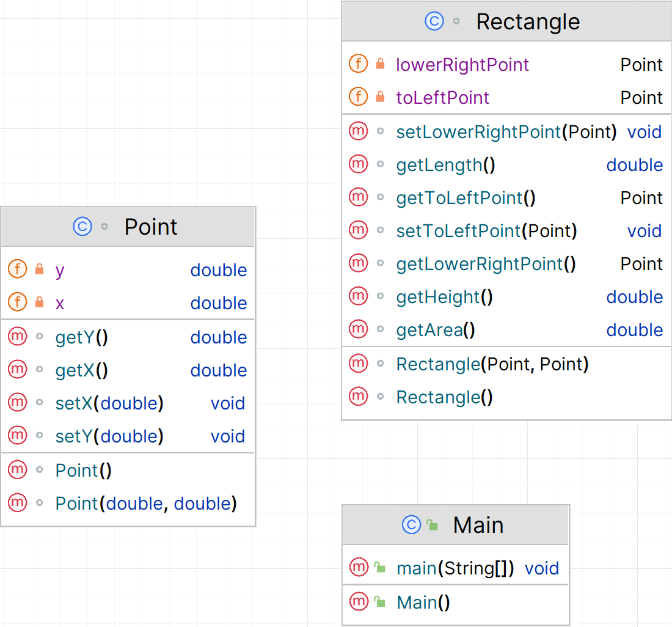Select the Point(double, double) constructor

(x=145, y=504)
